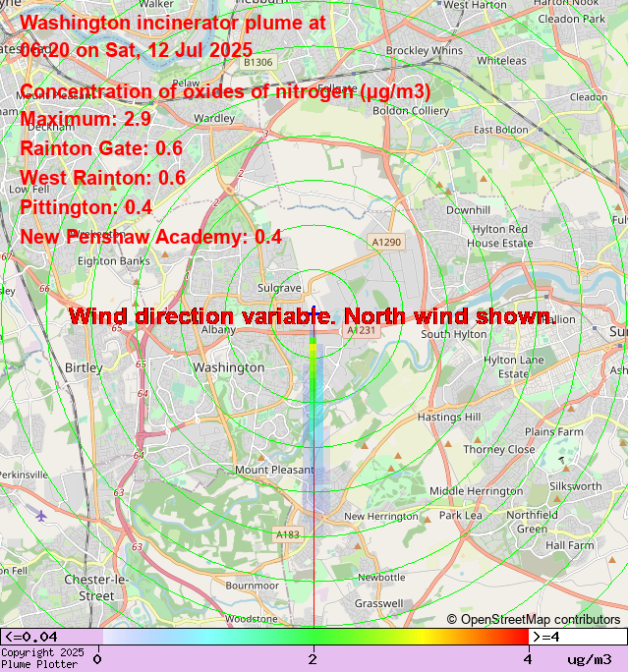Click the 'Plains Farm' place label
628x672 pixels.
(x=554, y=432)
